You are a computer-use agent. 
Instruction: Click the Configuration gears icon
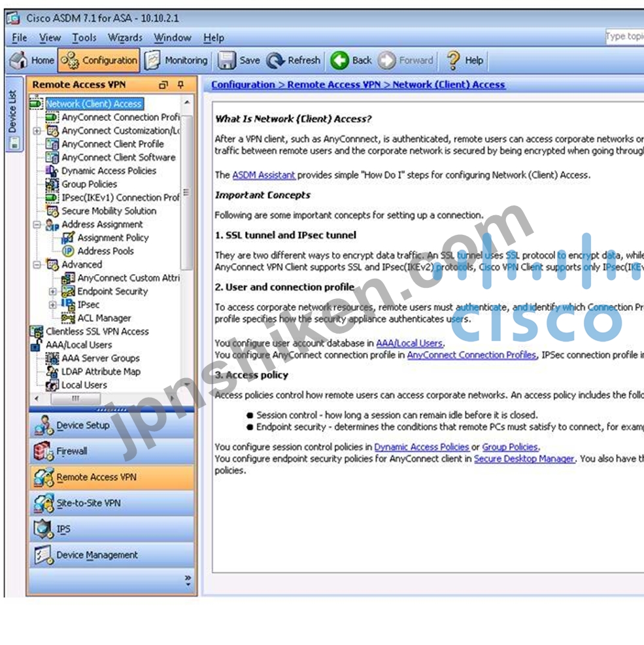(70, 60)
